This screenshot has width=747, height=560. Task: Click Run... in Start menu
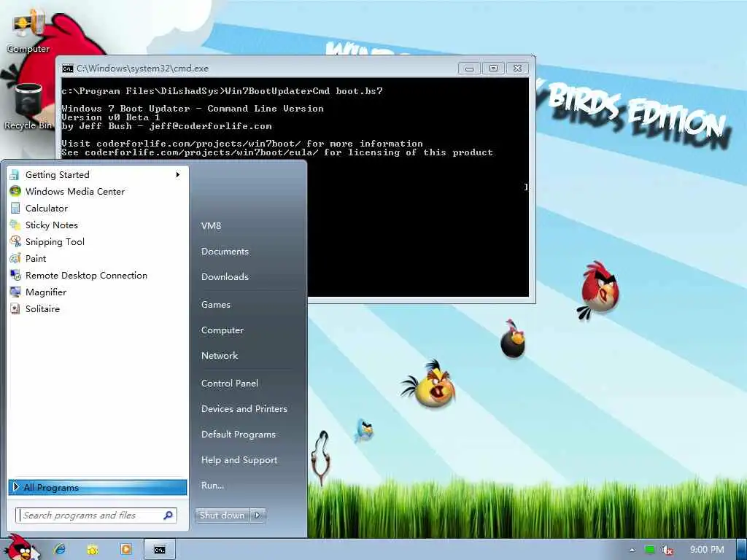[212, 485]
